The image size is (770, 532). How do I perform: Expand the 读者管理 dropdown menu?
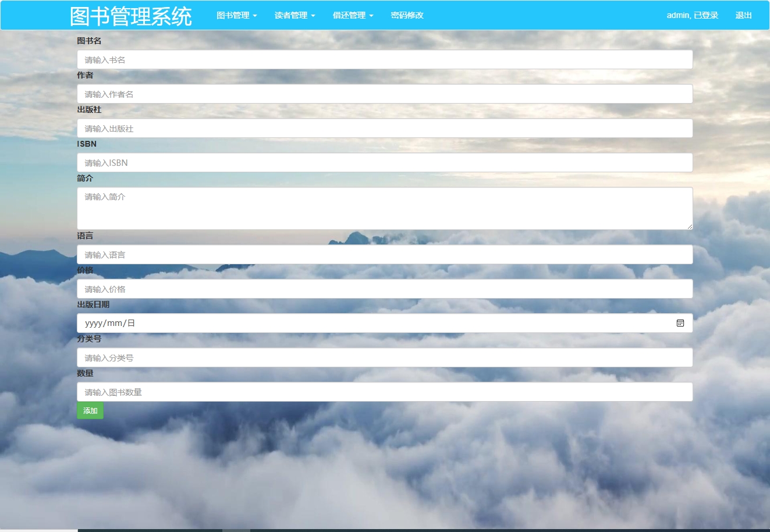tap(293, 16)
